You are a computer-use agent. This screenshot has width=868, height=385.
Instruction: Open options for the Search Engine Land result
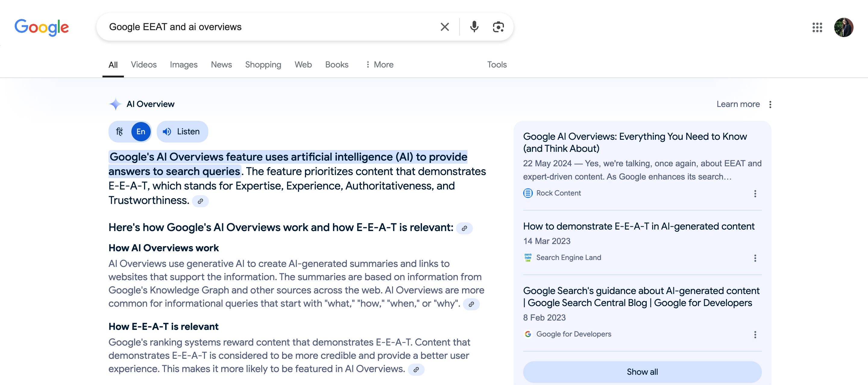point(755,258)
